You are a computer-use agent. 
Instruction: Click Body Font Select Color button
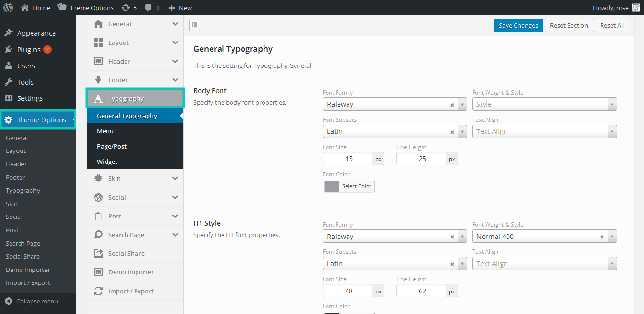click(357, 186)
